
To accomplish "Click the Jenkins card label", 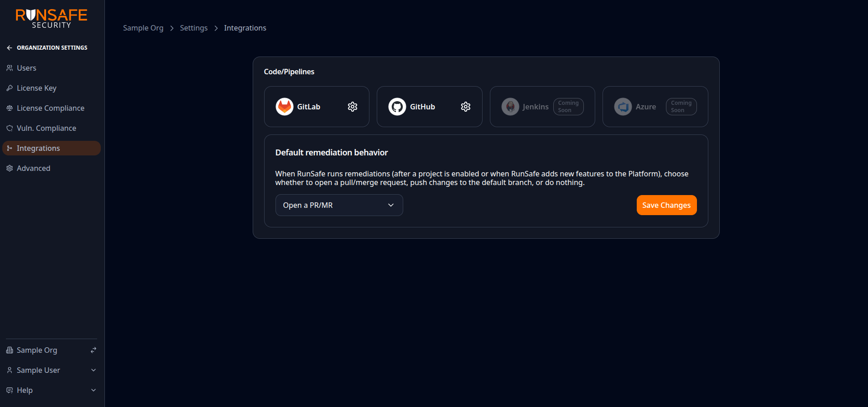I will 535,107.
